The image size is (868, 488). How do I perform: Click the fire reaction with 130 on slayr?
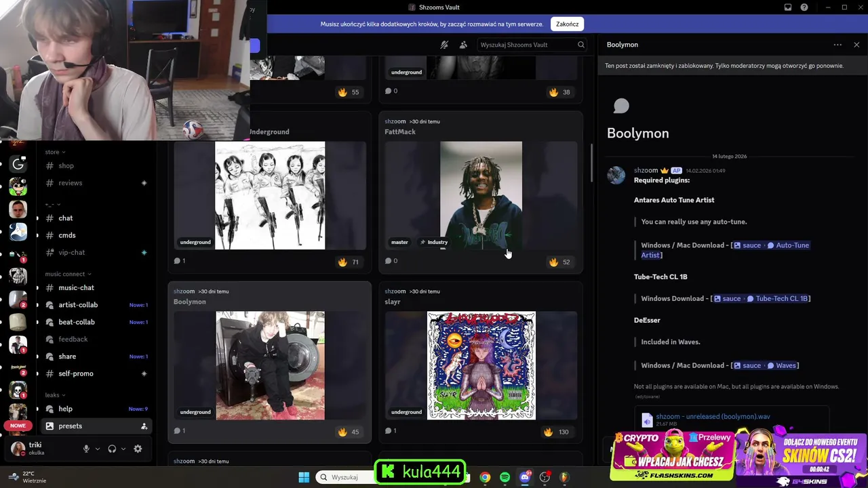tap(558, 432)
